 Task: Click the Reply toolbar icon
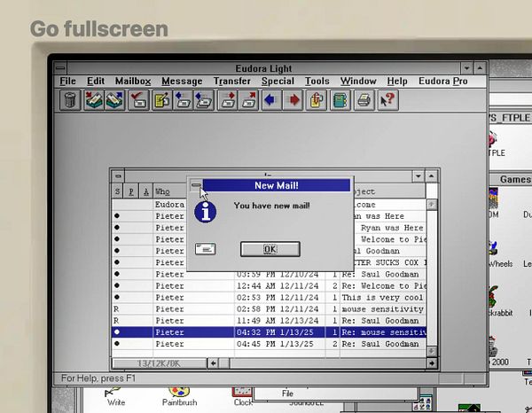pyautogui.click(x=184, y=100)
